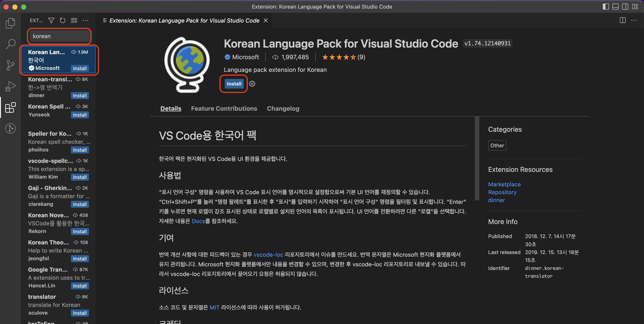Open the Explorer view in activity bar

(x=10, y=23)
